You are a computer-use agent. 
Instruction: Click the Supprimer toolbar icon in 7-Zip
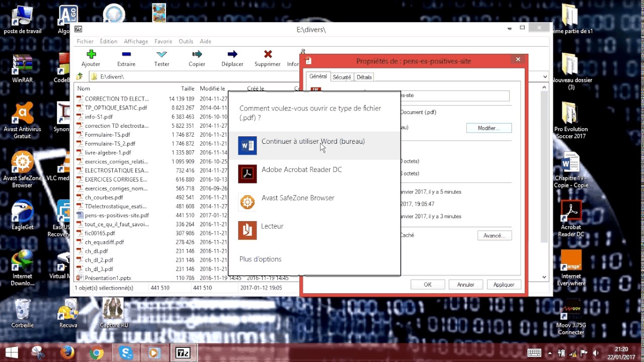click(x=268, y=58)
